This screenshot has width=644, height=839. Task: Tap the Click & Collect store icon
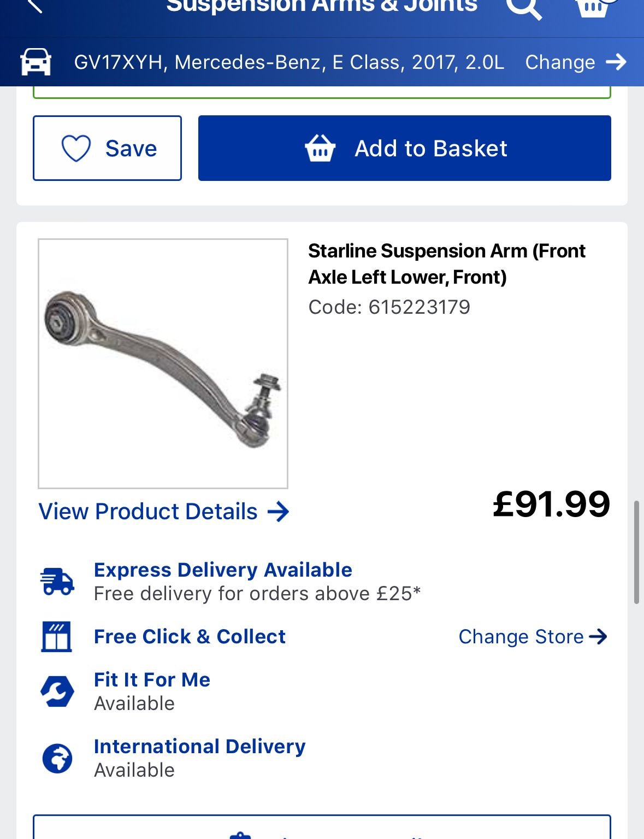[57, 637]
